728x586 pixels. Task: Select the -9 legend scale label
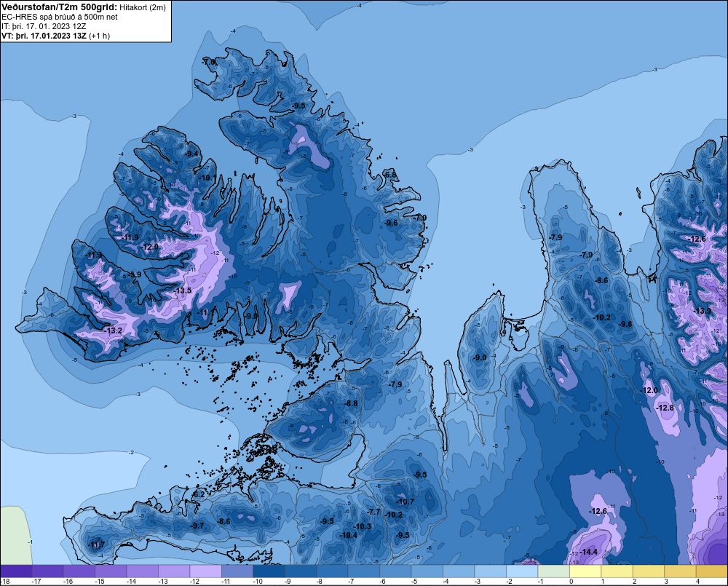point(288,582)
